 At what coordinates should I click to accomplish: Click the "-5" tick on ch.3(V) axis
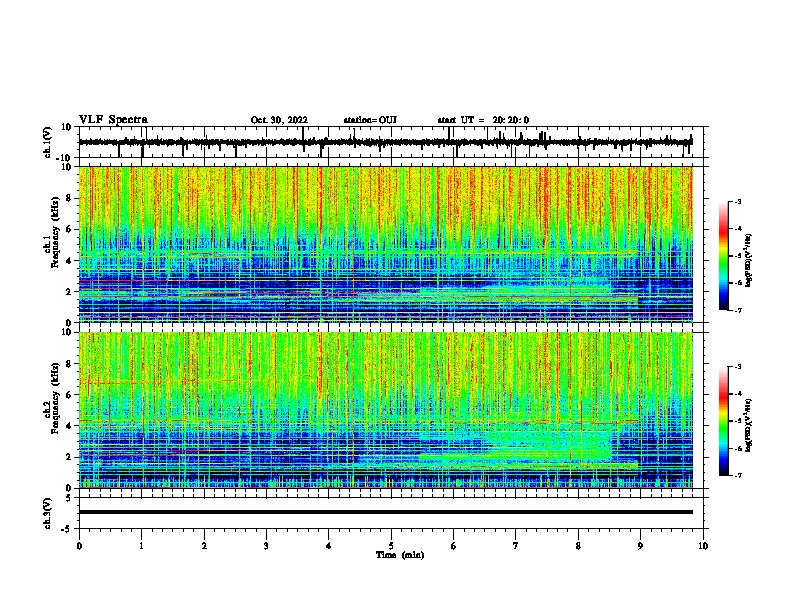pos(68,529)
